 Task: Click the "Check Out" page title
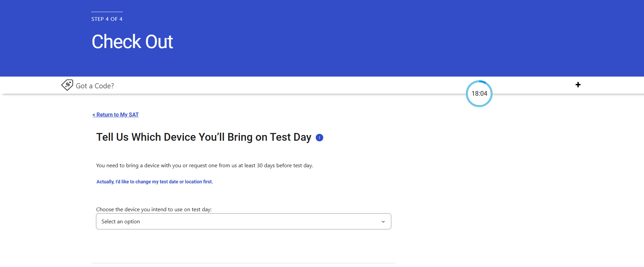[x=132, y=42]
